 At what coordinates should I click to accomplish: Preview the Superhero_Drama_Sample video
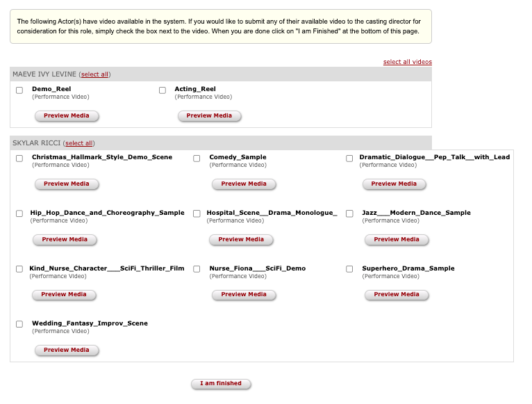tap(397, 295)
